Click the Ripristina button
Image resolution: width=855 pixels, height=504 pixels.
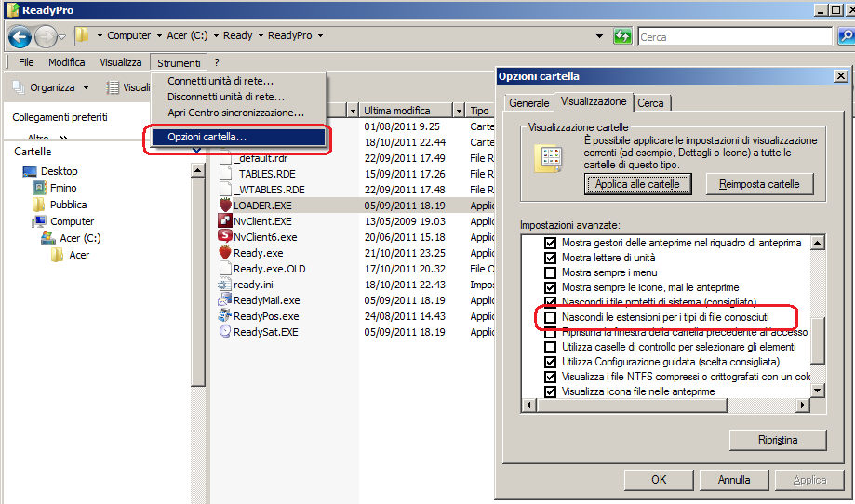coord(778,440)
